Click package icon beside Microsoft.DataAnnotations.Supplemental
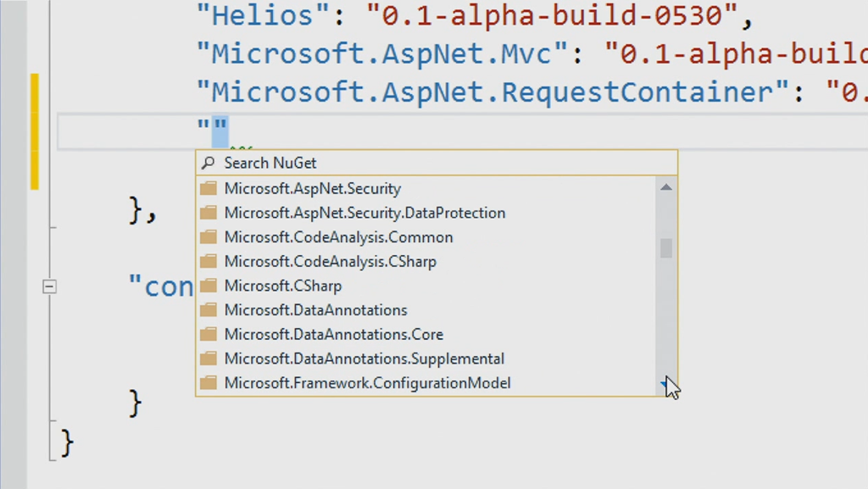This screenshot has width=868, height=489. point(209,359)
